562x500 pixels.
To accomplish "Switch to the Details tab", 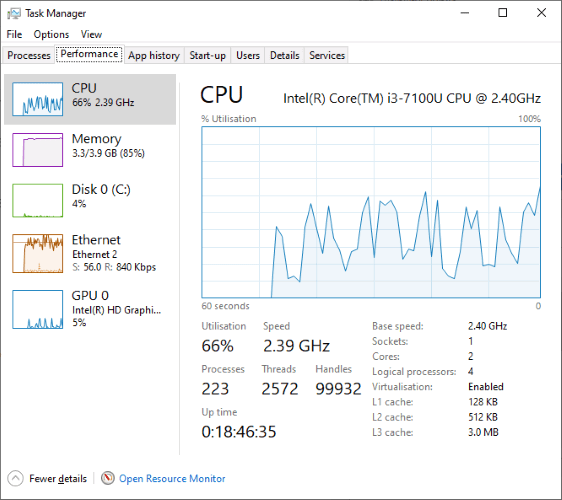I will click(x=285, y=55).
